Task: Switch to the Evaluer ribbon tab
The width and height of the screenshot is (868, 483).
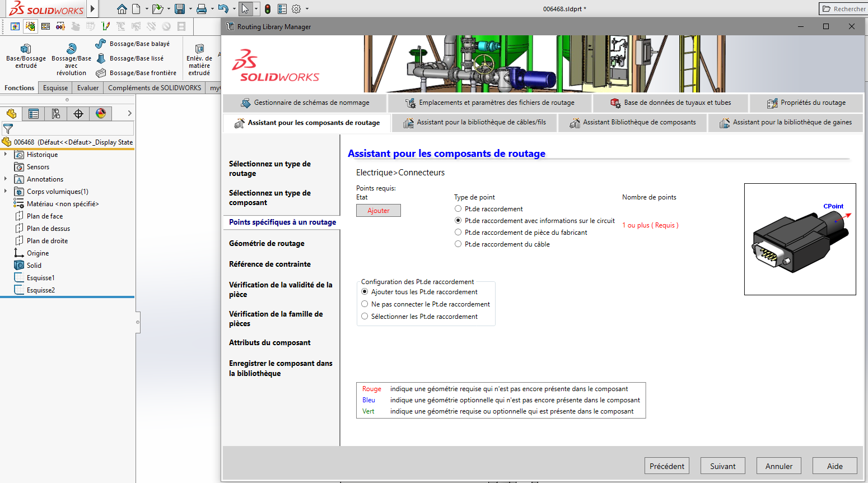Action: coord(88,88)
